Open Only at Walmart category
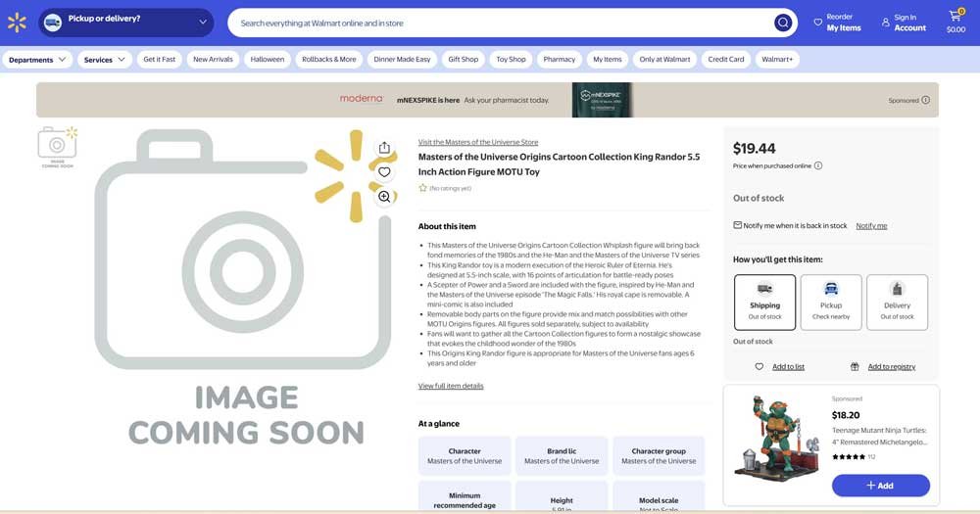The height and width of the screenshot is (514, 980). (665, 60)
